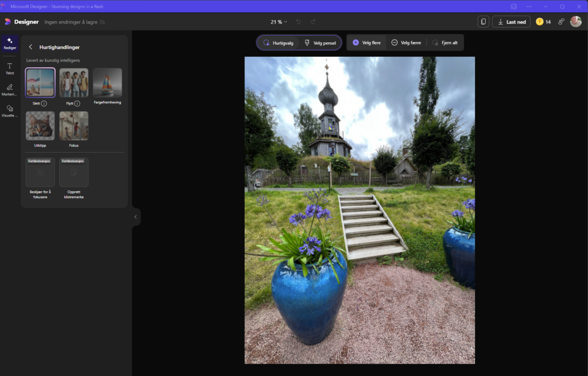Screen dimensions: 588x376
Task: Click Fjern alt to clear selection
Action: click(444, 43)
